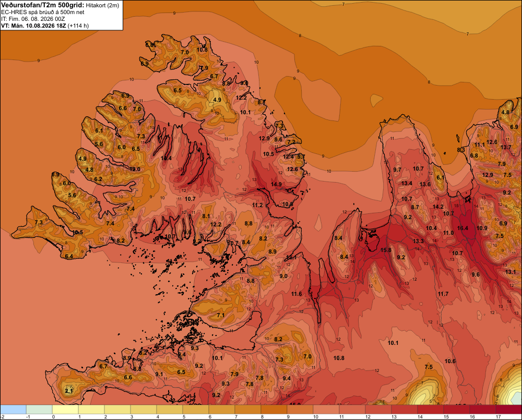Select the 9.1 temperature value
Viewport: 522px width, 420px height.
click(159, 374)
